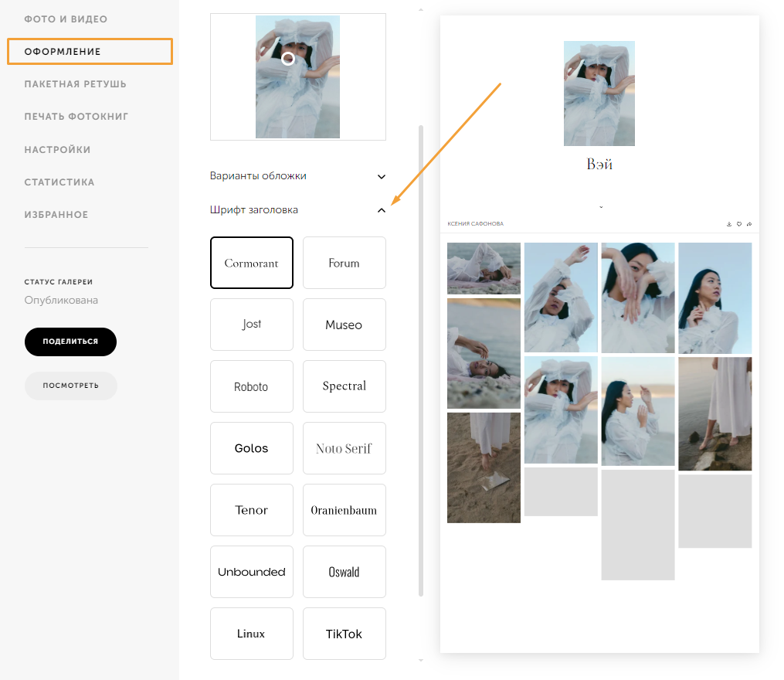Expand the Варианты обложки section
The height and width of the screenshot is (680, 784).
[298, 176]
